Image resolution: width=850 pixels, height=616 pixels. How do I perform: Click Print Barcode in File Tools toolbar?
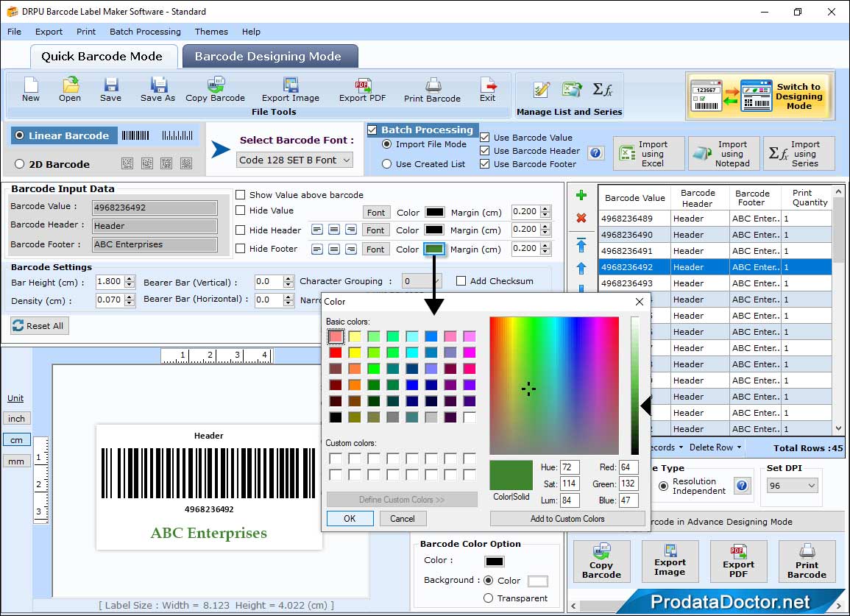(x=432, y=90)
